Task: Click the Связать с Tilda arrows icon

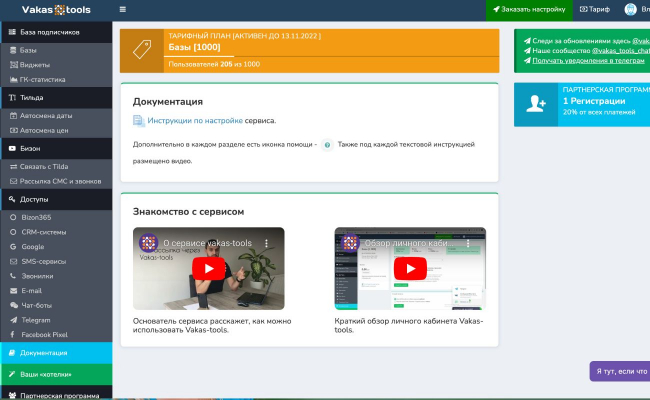Action: tap(13, 167)
